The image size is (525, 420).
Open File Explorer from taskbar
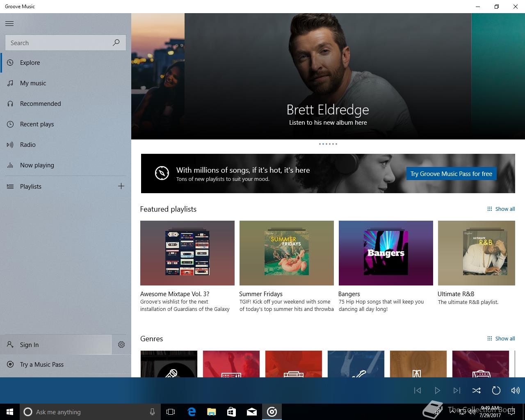pos(211,412)
